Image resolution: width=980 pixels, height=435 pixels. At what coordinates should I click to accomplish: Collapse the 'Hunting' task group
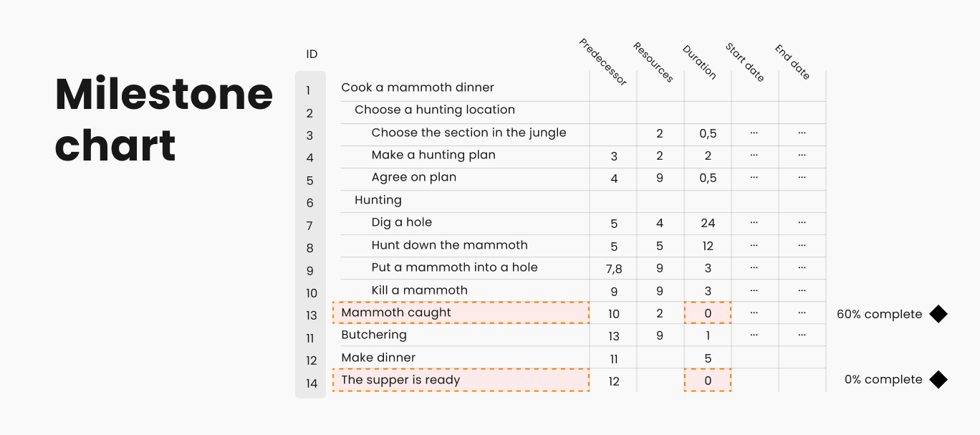coord(378,200)
